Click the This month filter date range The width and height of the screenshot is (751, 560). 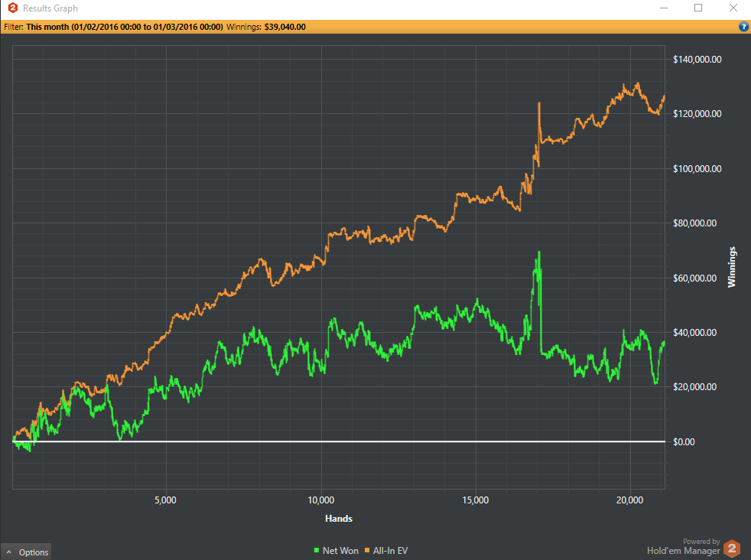(x=125, y=27)
